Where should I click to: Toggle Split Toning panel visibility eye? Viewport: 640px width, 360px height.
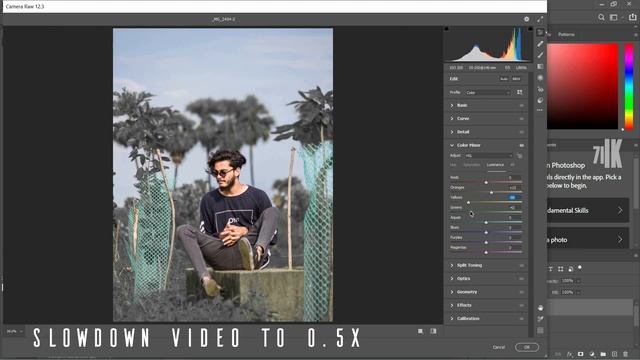pos(522,266)
